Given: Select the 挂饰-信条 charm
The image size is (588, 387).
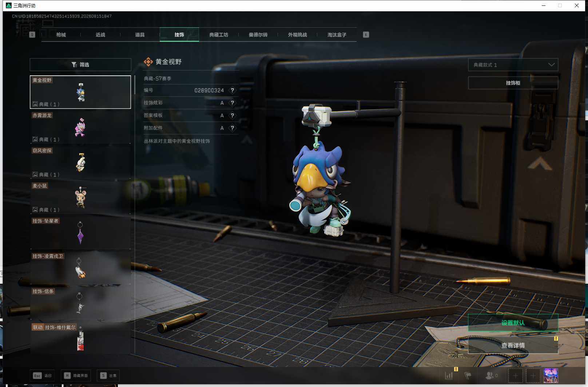Looking at the screenshot, I should click(x=80, y=303).
